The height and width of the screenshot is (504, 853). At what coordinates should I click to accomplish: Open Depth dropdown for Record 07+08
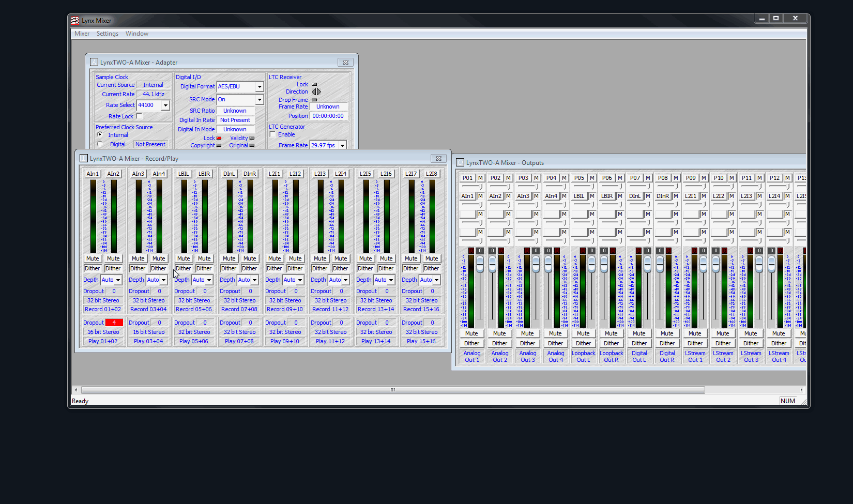[254, 280]
